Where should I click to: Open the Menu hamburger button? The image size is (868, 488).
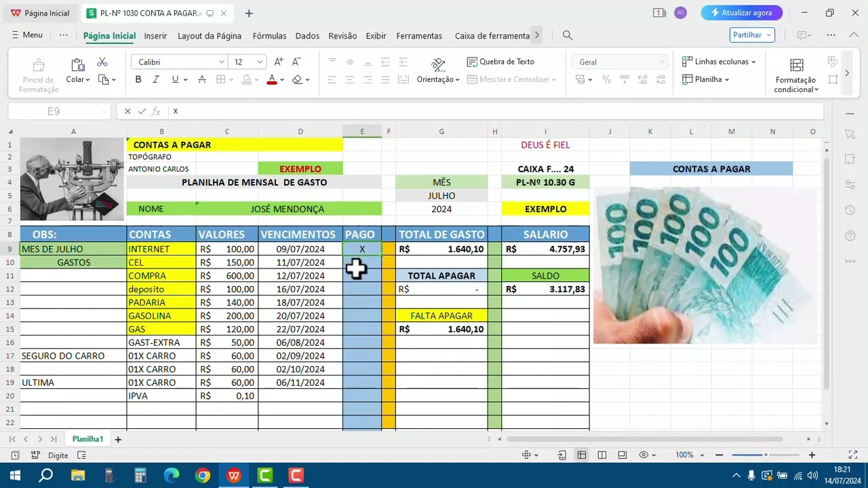(26, 35)
